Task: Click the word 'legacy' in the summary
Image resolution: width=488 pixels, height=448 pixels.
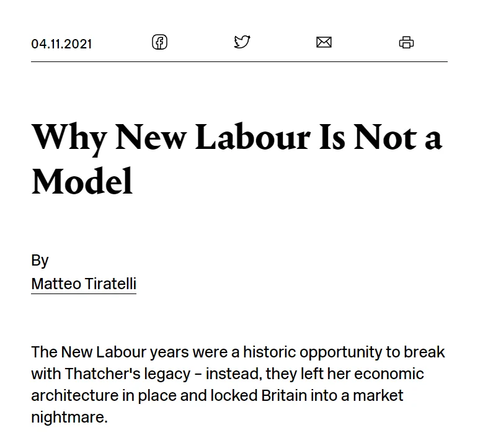Action: click(x=167, y=375)
